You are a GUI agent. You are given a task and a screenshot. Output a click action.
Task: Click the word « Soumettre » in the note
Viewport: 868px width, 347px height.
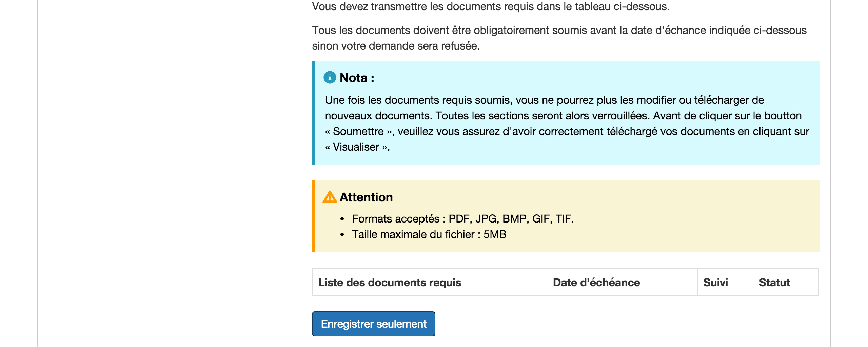click(358, 131)
